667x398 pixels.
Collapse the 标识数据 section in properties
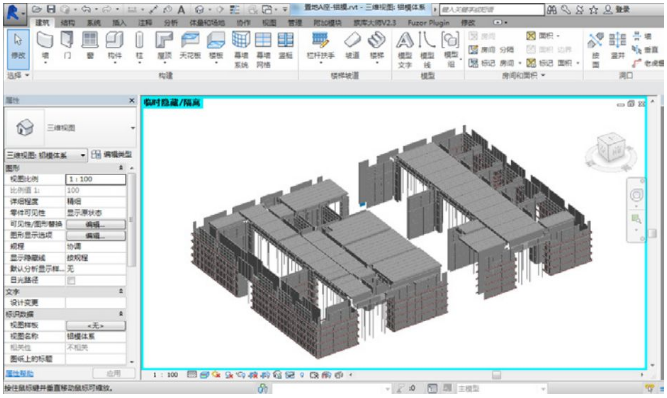point(121,314)
